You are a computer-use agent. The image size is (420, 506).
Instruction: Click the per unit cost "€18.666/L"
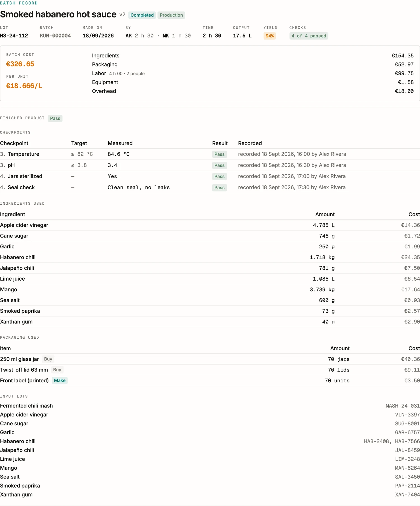point(24,86)
